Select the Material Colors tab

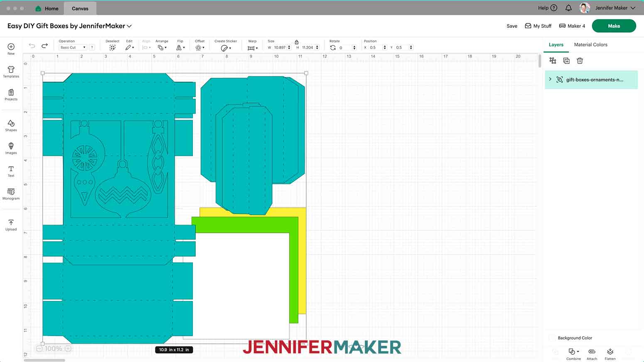590,44
